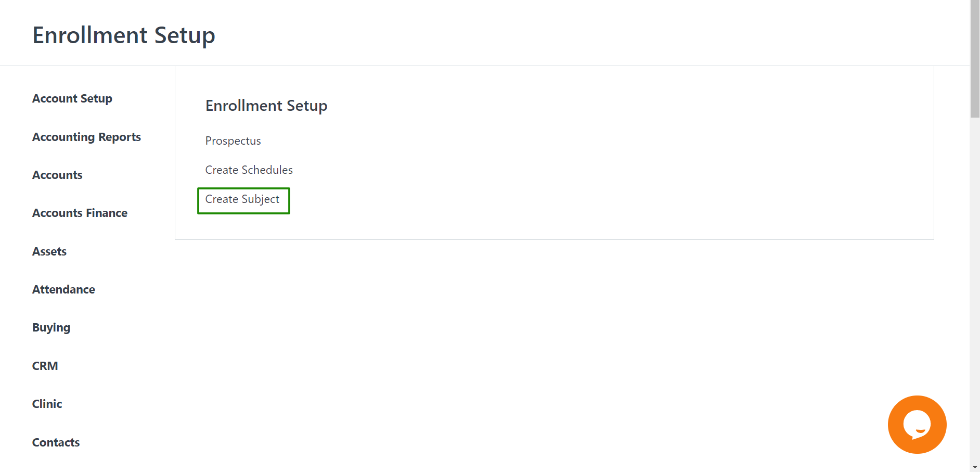Select Account Setup in the sidebar
The height and width of the screenshot is (472, 980).
pyautogui.click(x=72, y=99)
